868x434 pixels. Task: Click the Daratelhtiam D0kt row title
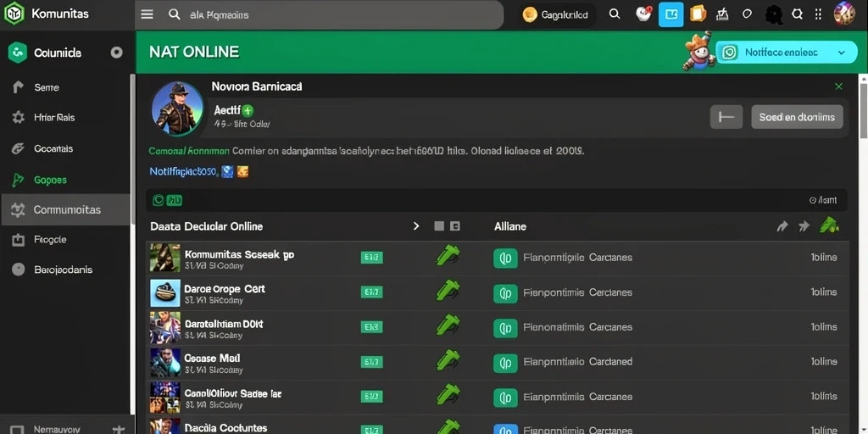point(224,323)
